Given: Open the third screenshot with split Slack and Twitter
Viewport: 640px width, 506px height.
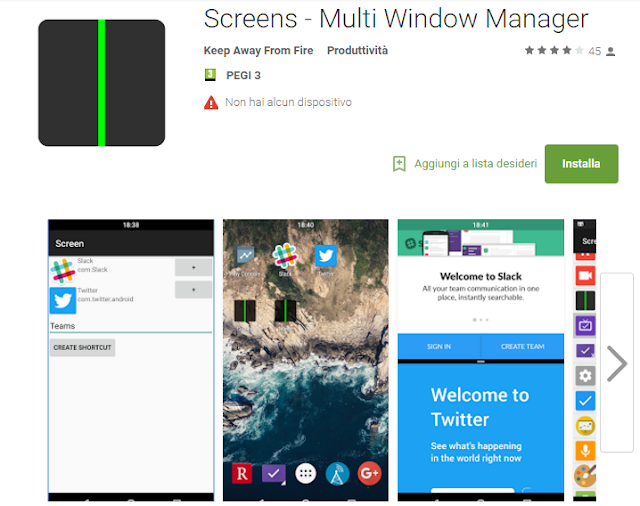Looking at the screenshot, I should pyautogui.click(x=481, y=360).
